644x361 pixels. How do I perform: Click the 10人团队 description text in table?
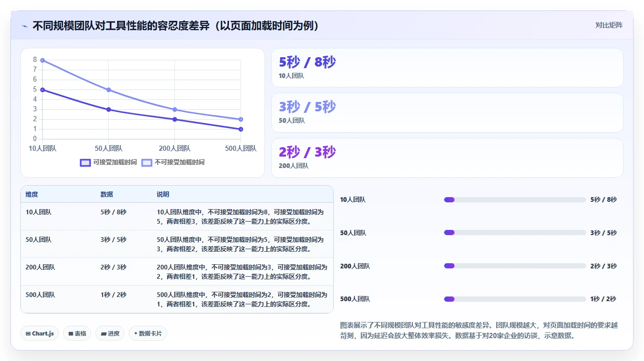point(241,217)
